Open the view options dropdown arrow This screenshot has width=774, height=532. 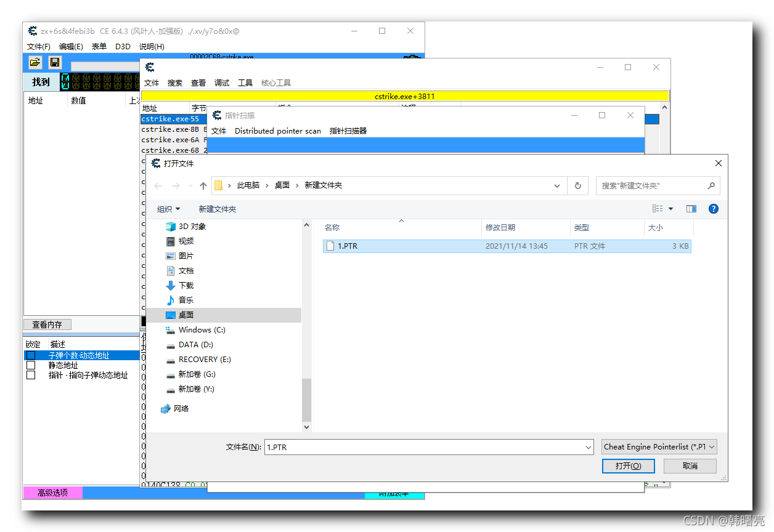tap(671, 209)
